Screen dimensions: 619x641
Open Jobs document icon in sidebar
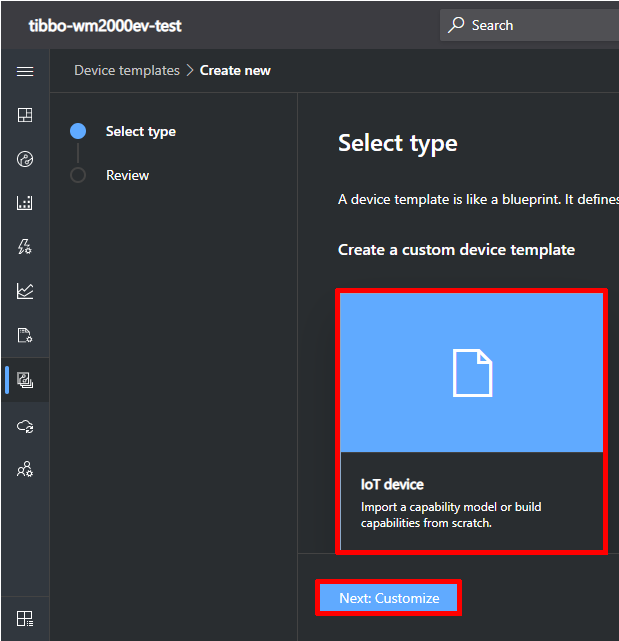click(25, 335)
